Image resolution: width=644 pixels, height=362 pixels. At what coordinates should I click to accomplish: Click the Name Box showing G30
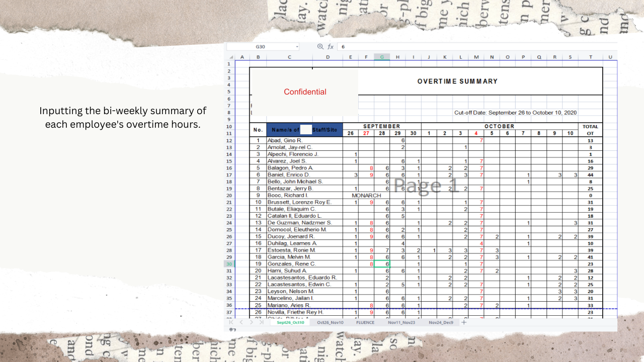coord(263,47)
